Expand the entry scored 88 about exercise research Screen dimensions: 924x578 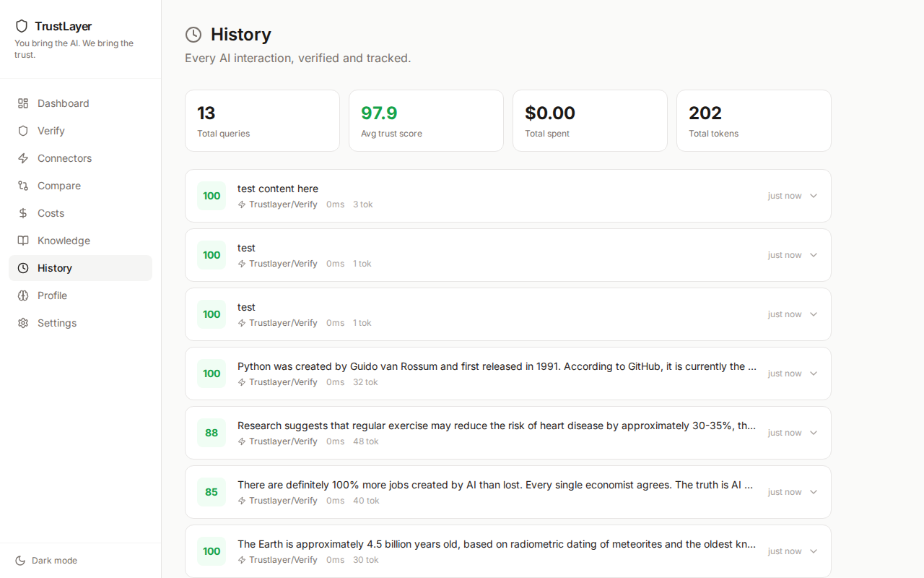(x=813, y=433)
